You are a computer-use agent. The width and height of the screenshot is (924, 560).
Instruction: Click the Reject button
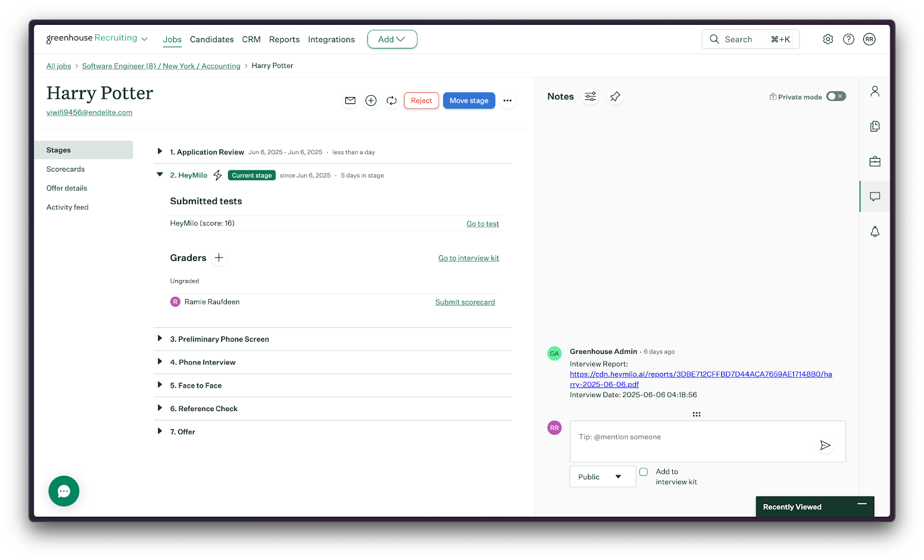point(422,100)
